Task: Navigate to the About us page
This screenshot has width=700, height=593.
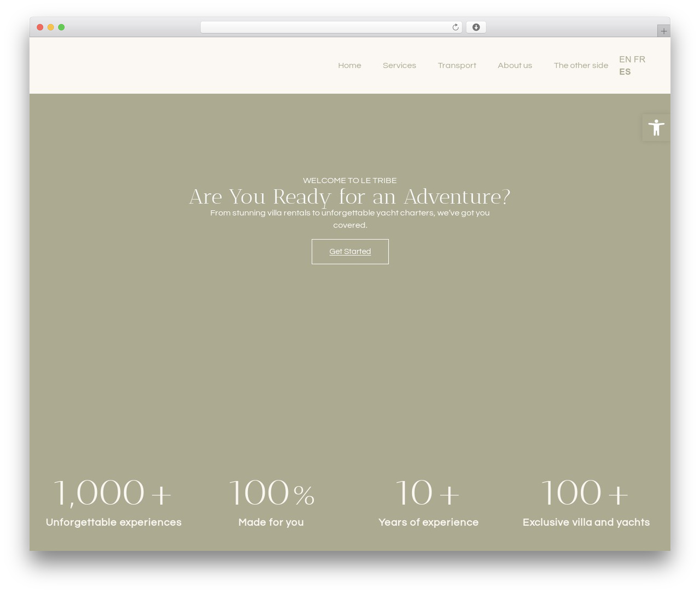Action: tap(515, 65)
